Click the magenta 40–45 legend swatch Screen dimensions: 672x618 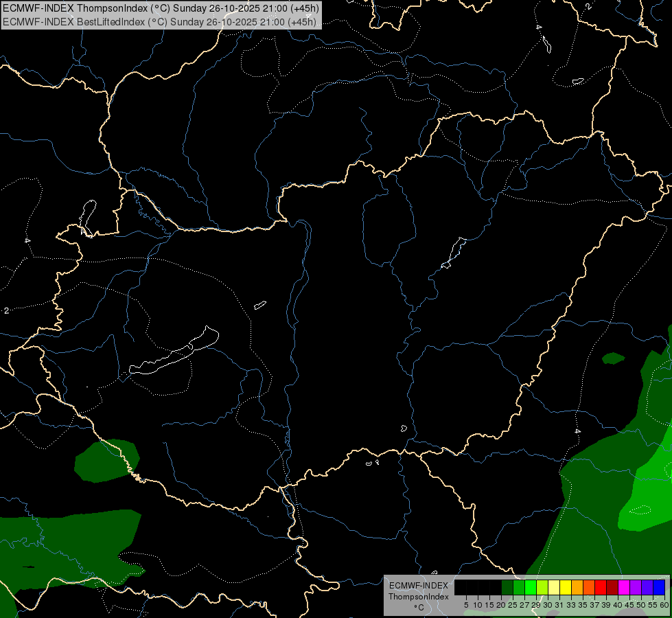[624, 587]
